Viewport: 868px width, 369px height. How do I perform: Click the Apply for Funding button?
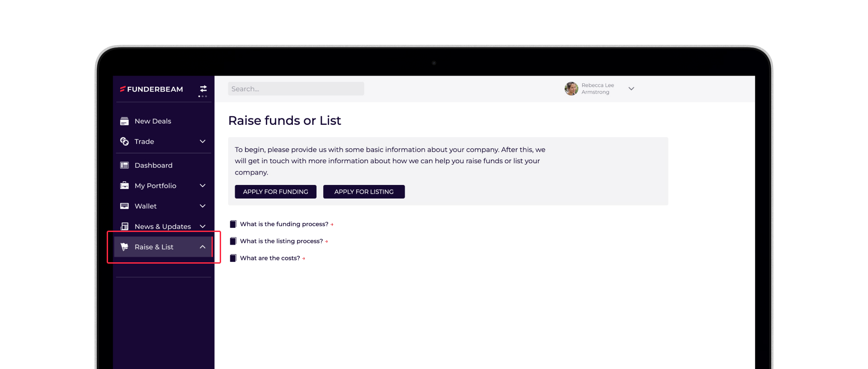[276, 192]
